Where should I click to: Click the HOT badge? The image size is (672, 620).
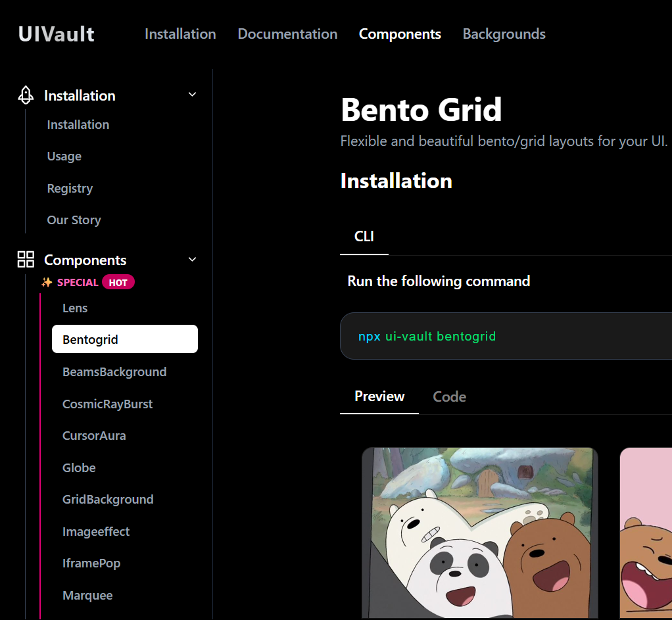tap(118, 282)
